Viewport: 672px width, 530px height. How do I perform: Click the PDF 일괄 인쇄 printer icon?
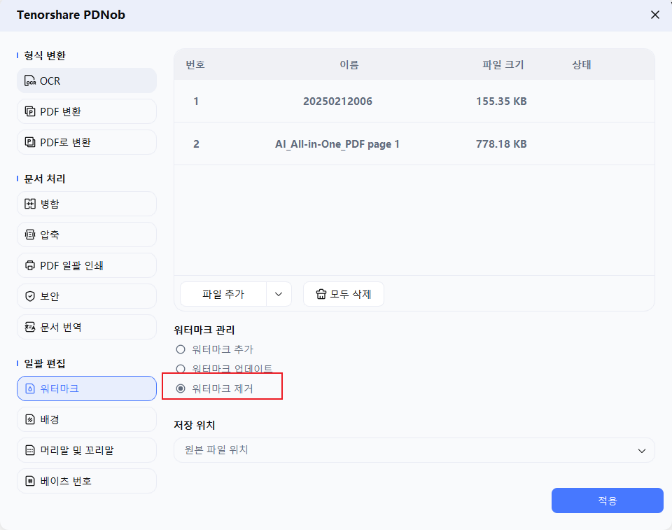point(30,265)
